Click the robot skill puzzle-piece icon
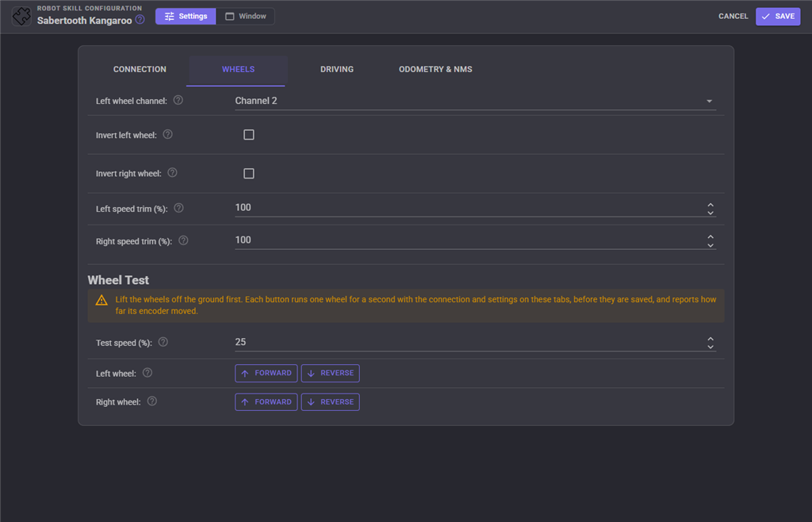Image resolution: width=812 pixels, height=522 pixels. click(x=21, y=16)
